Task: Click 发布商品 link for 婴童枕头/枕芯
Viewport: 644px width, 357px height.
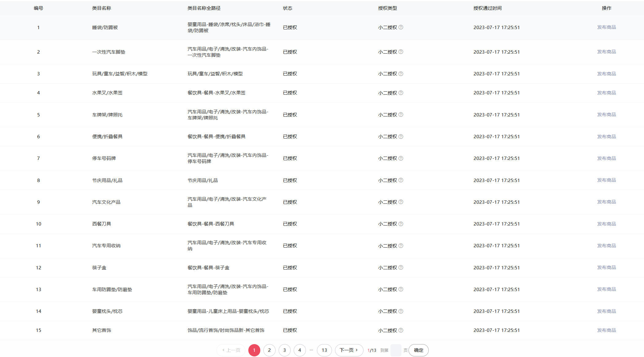Action: 606,311
